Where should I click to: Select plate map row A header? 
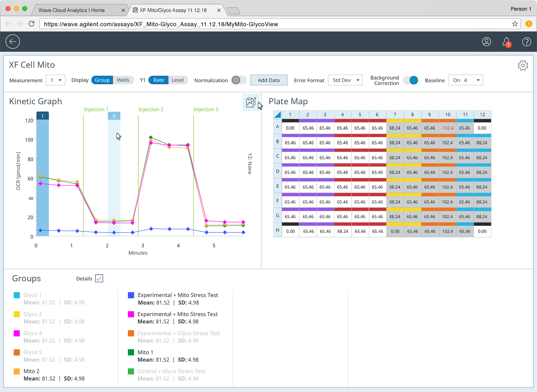coord(277,126)
